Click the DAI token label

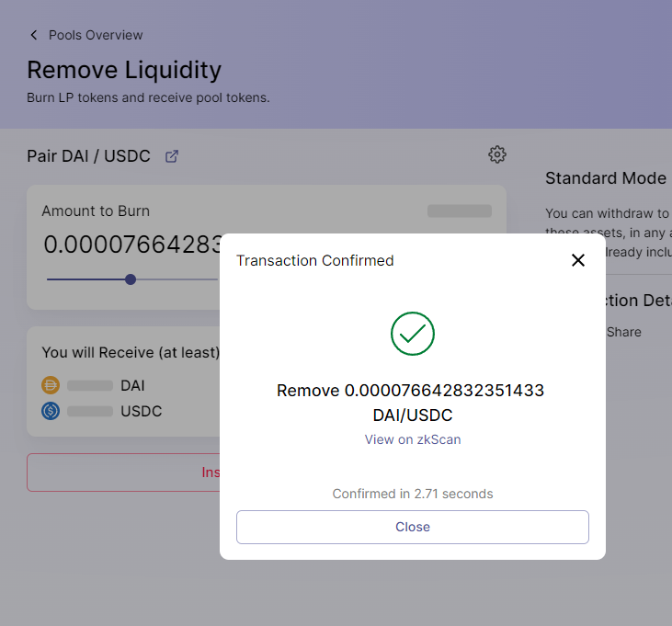tap(132, 385)
